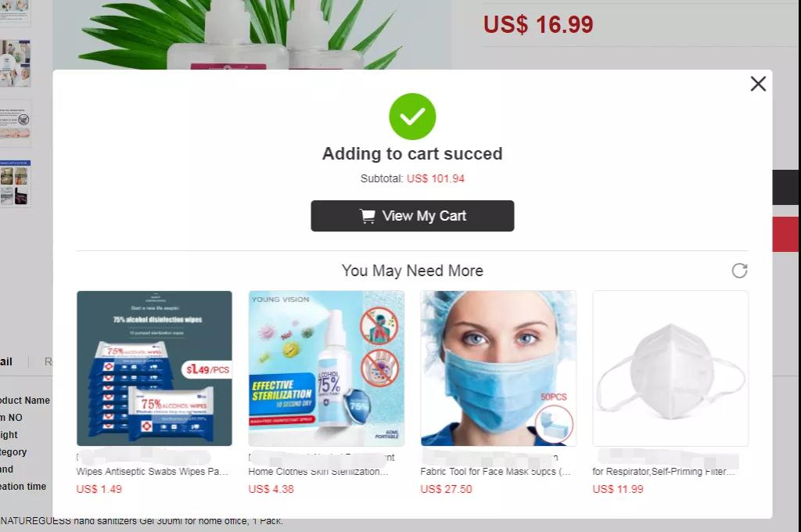Close the added-to-cart popup
This screenshot has width=801, height=532.
(758, 83)
